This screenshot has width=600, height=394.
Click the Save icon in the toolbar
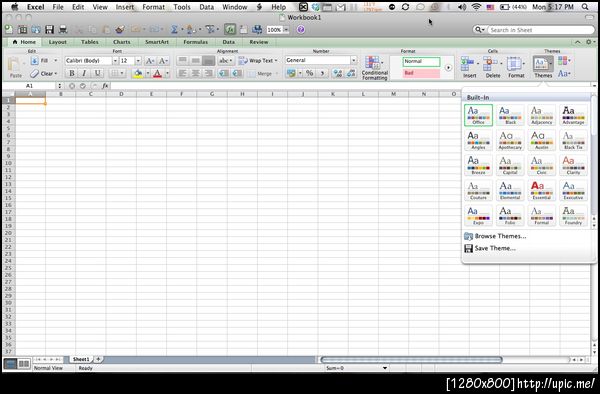pos(49,29)
